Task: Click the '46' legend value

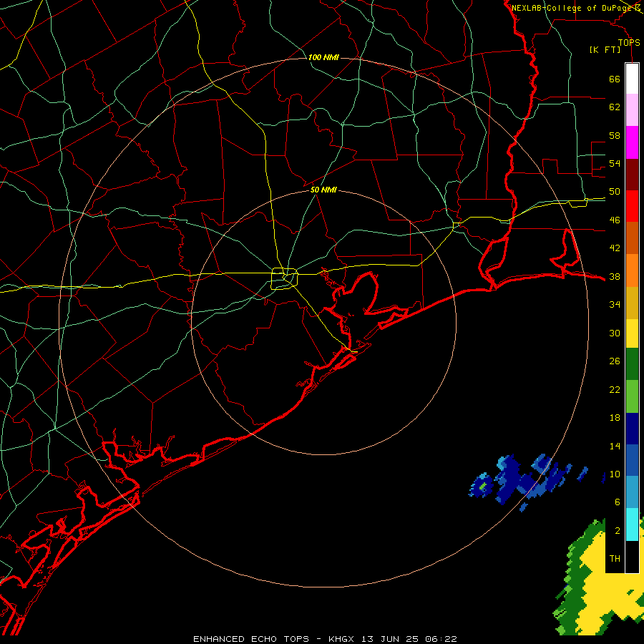Action: click(x=615, y=220)
